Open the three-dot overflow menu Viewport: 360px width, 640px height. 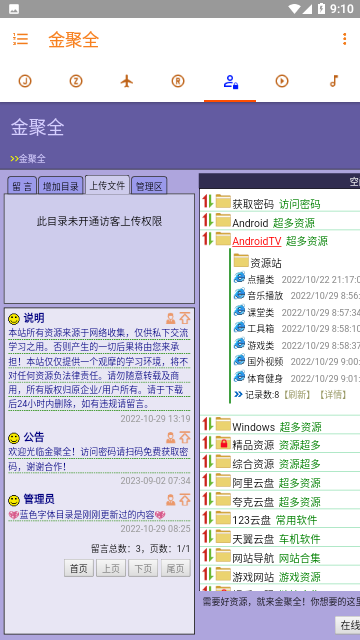344,39
